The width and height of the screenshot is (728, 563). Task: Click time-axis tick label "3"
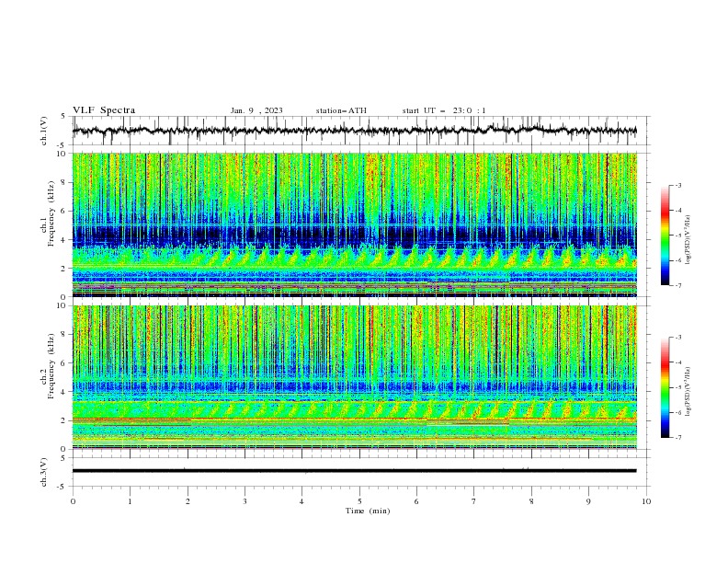[245, 501]
